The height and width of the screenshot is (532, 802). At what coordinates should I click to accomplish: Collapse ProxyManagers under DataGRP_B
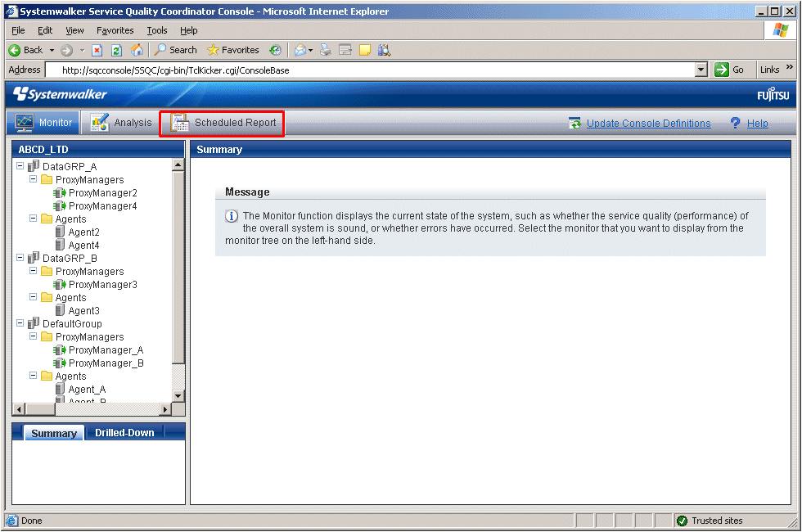click(x=34, y=271)
